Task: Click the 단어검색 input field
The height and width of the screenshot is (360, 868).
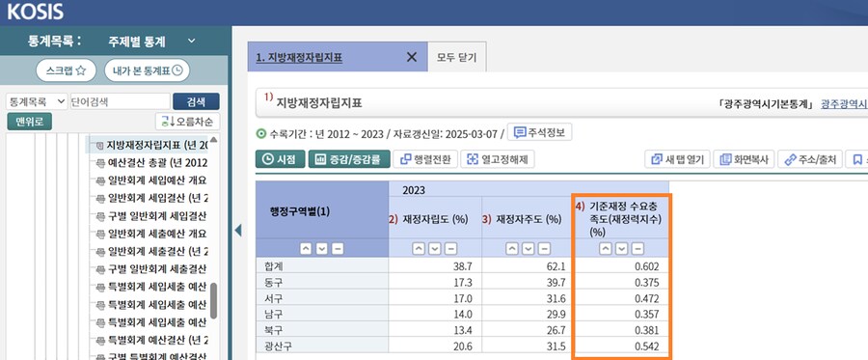Action: point(121,101)
